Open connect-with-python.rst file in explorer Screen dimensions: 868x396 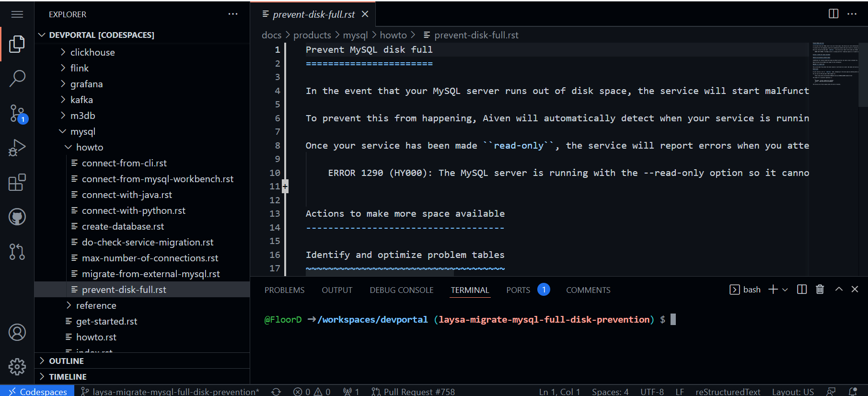tap(133, 210)
